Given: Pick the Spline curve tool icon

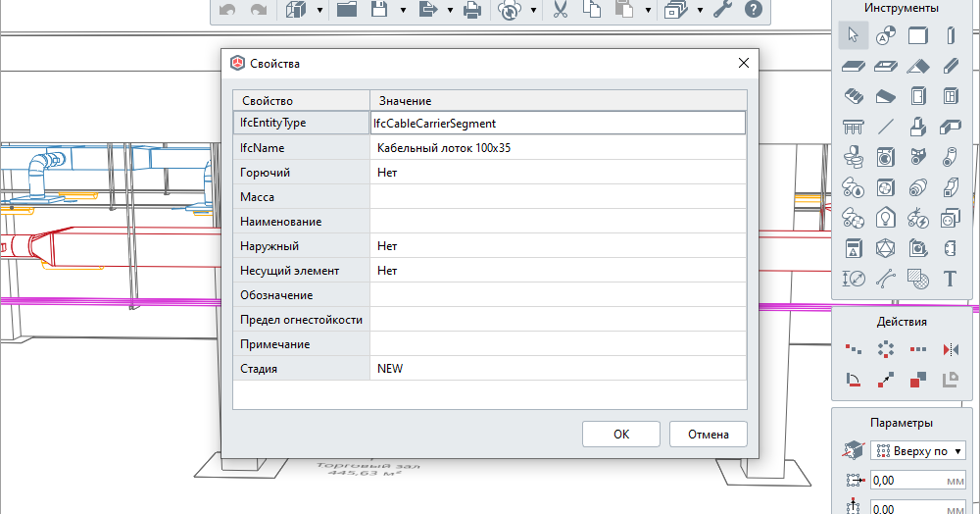Looking at the screenshot, I should coord(886,279).
